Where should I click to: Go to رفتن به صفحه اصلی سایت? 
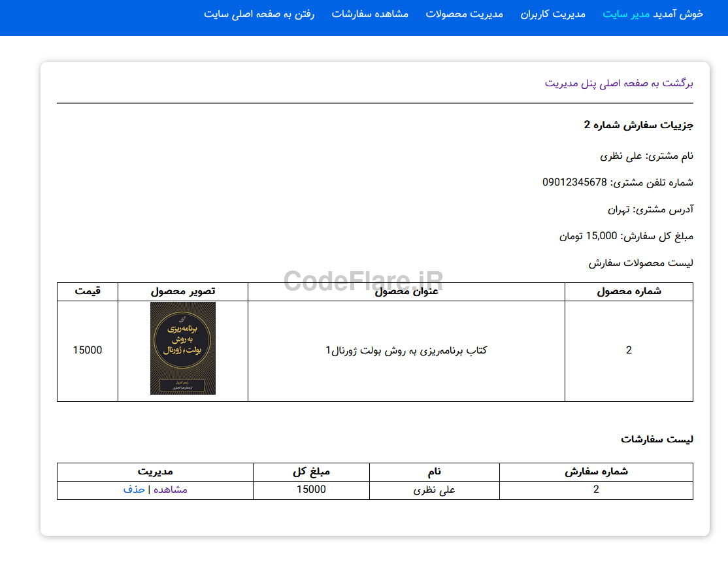(x=258, y=14)
